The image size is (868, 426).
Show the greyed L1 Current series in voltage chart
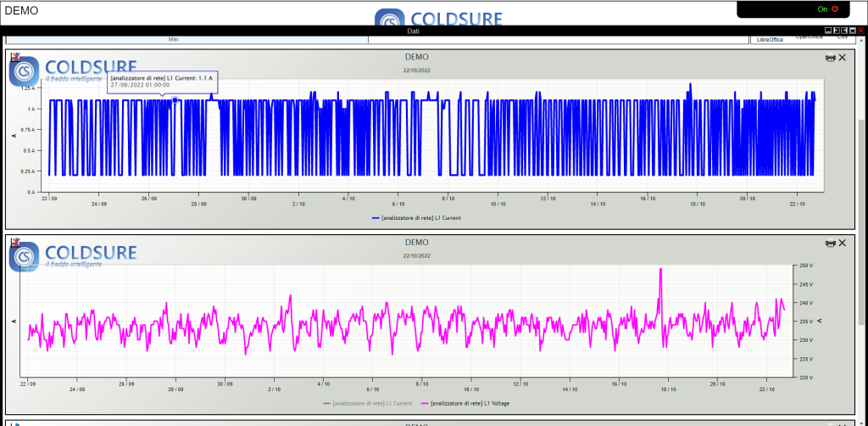(368, 403)
